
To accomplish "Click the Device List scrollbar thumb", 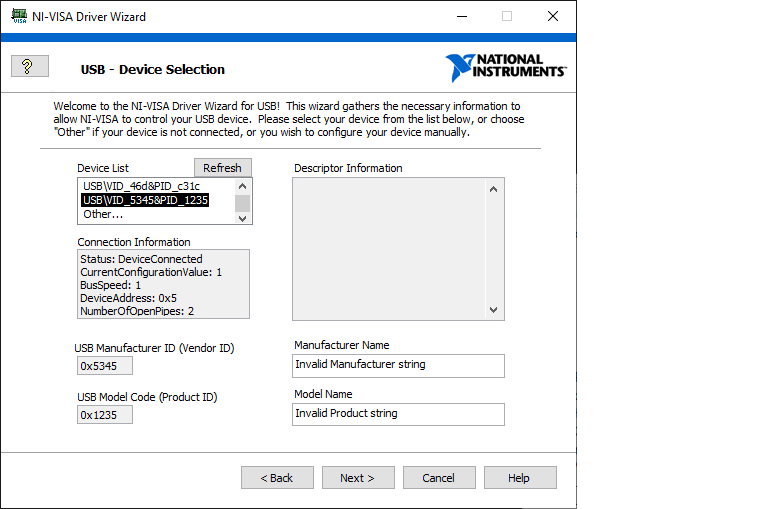I will pyautogui.click(x=242, y=203).
